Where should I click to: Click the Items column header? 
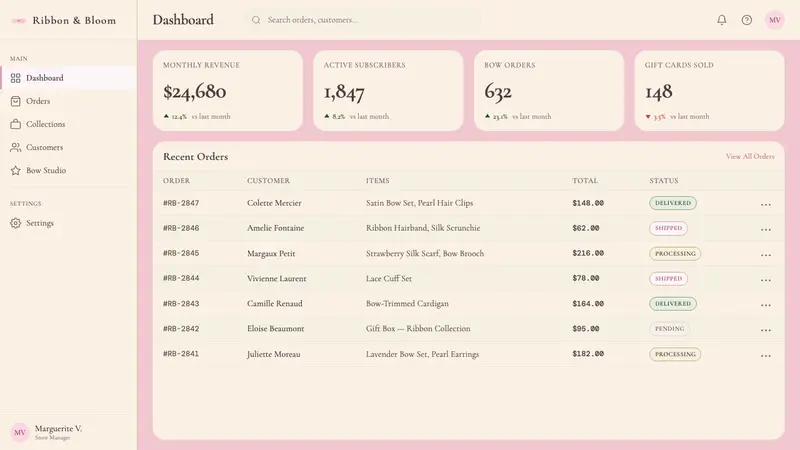tap(378, 181)
